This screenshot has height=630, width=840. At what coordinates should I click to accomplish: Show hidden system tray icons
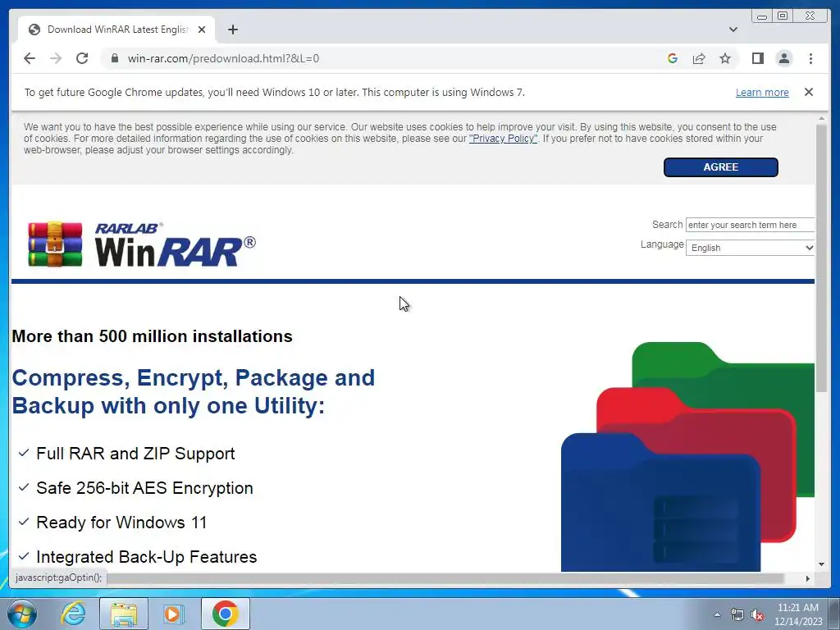point(717,614)
